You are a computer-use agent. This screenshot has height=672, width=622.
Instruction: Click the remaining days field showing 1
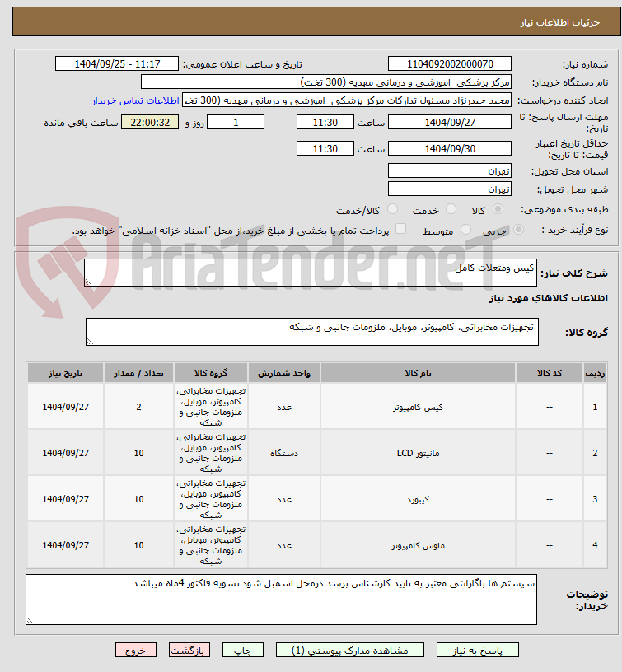point(236,122)
